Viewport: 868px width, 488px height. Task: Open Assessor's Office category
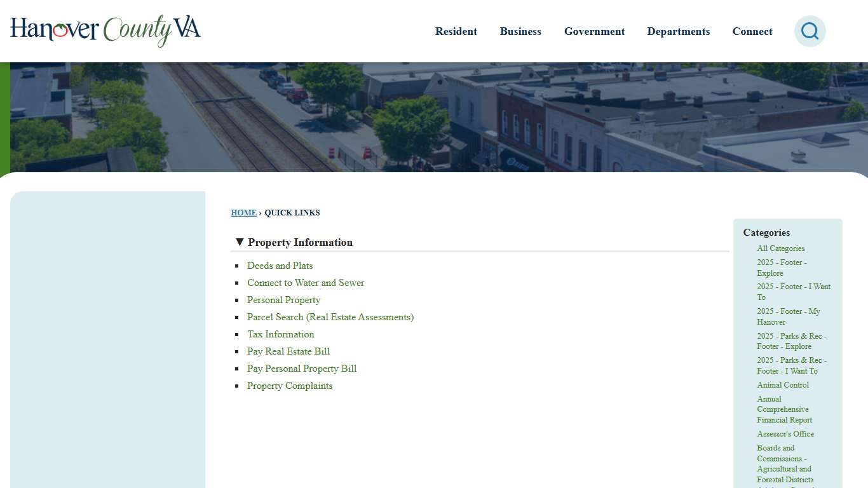[785, 434]
